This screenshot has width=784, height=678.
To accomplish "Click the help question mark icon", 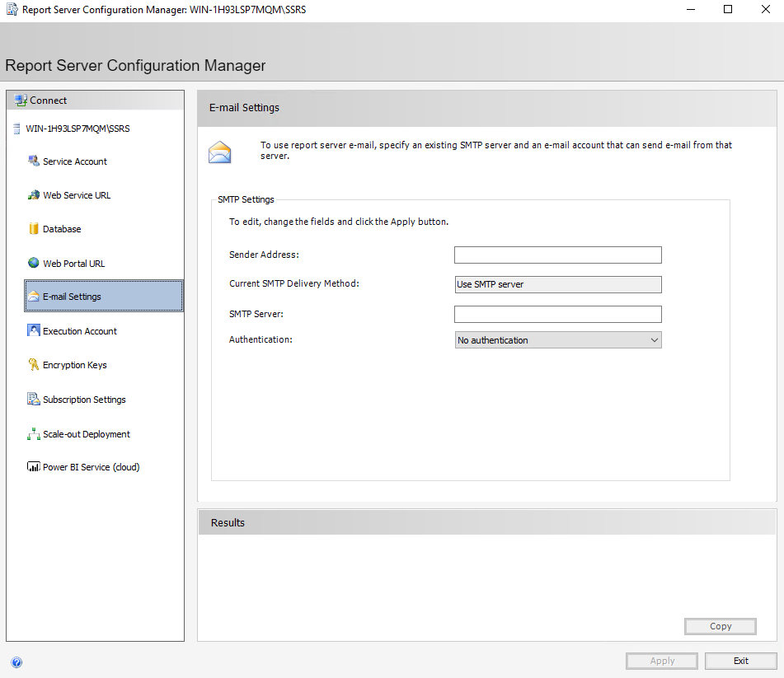I will [16, 662].
